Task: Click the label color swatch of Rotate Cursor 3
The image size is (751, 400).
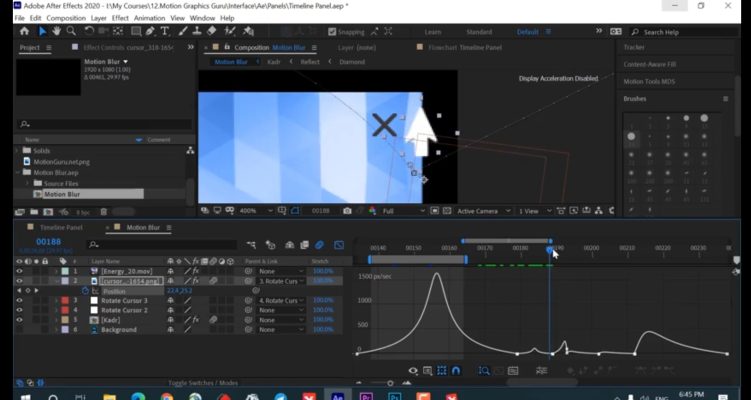Action: [x=65, y=300]
